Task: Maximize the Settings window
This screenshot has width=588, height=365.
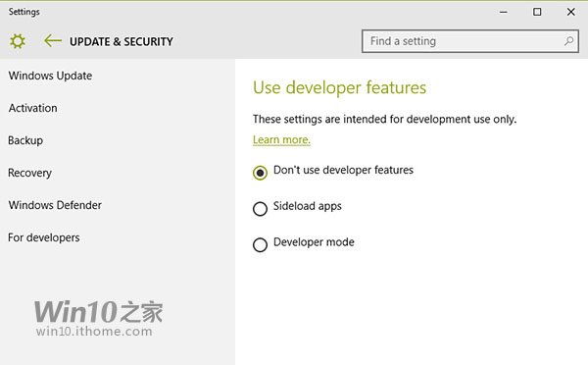Action: pyautogui.click(x=537, y=12)
